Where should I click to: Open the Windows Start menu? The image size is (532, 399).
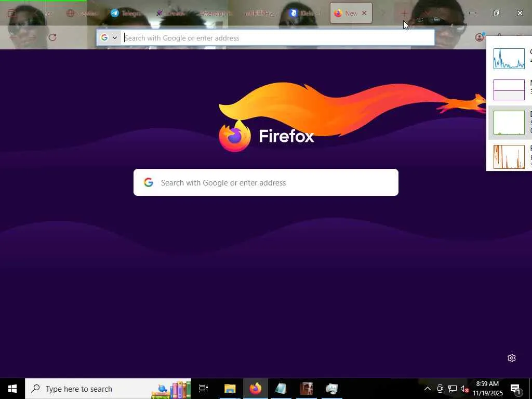[x=12, y=389]
